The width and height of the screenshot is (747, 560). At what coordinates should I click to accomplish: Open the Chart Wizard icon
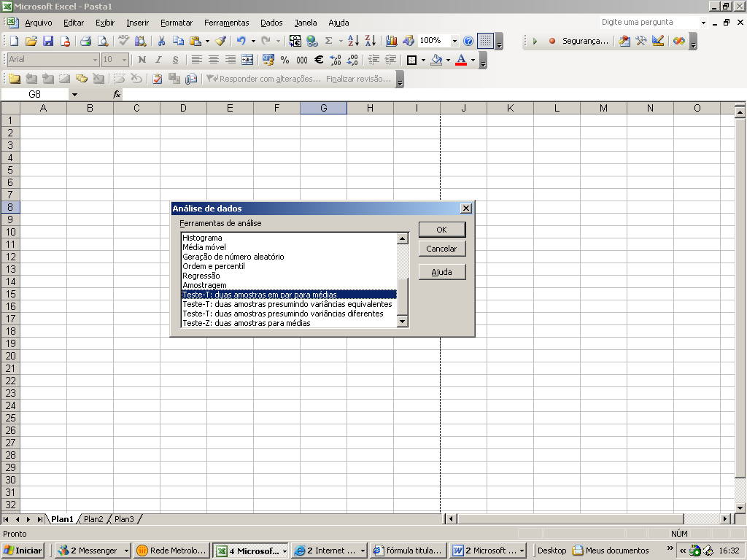(x=392, y=41)
